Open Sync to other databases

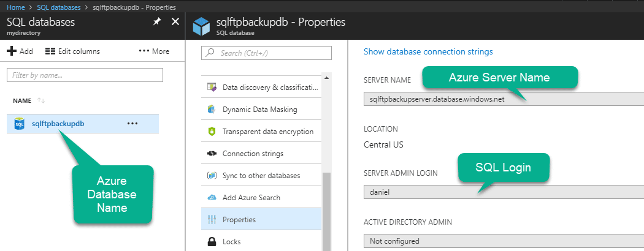tap(261, 176)
